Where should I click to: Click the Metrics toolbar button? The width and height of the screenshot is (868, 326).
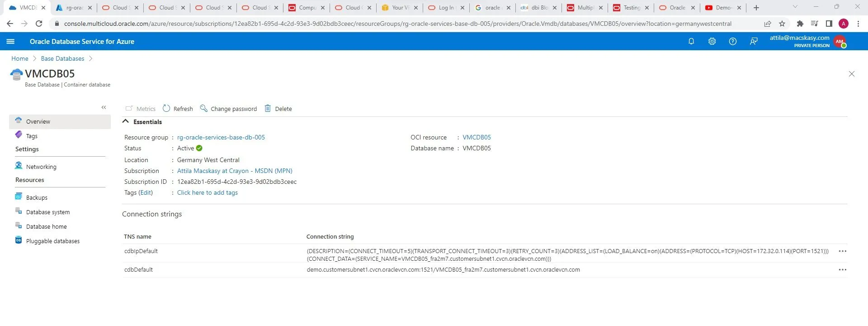tap(140, 109)
